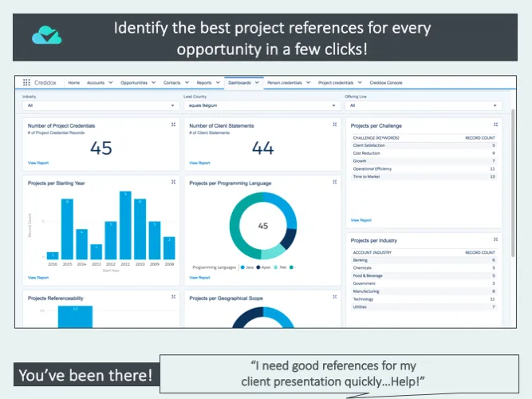Click the 2011 bar in starting year chart
Screen dimensions: 532x399
(125, 226)
